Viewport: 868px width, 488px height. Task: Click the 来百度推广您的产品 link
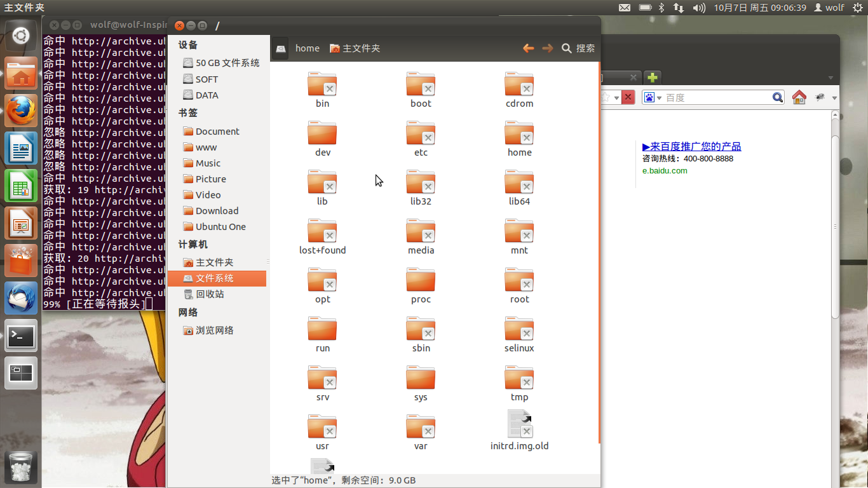(x=691, y=146)
